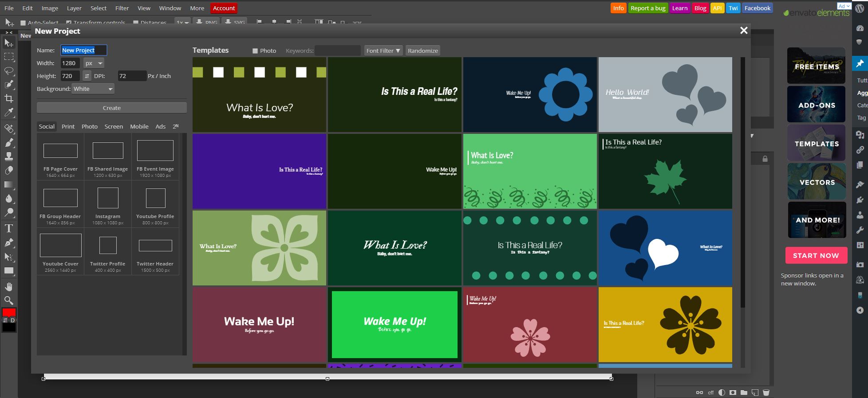The width and height of the screenshot is (868, 398).
Task: Click the red Account button
Action: click(224, 8)
